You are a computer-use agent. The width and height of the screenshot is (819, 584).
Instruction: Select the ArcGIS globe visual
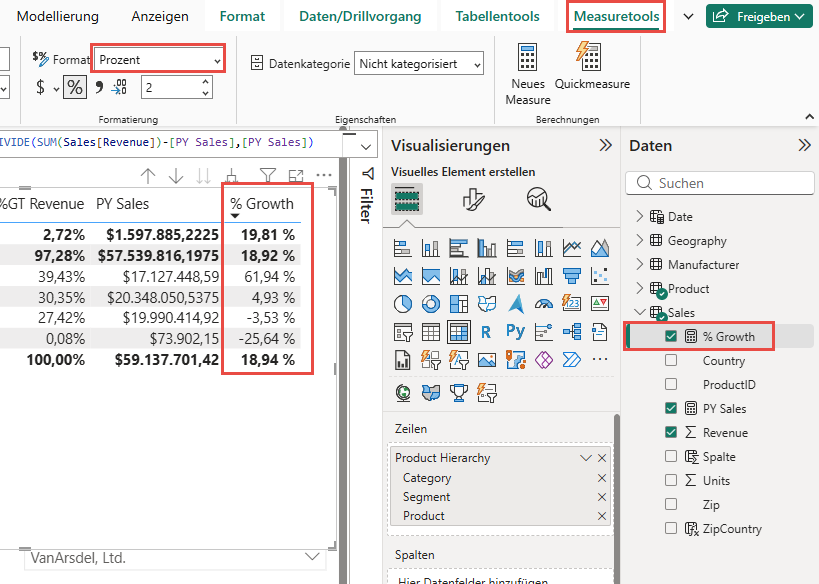(x=403, y=392)
